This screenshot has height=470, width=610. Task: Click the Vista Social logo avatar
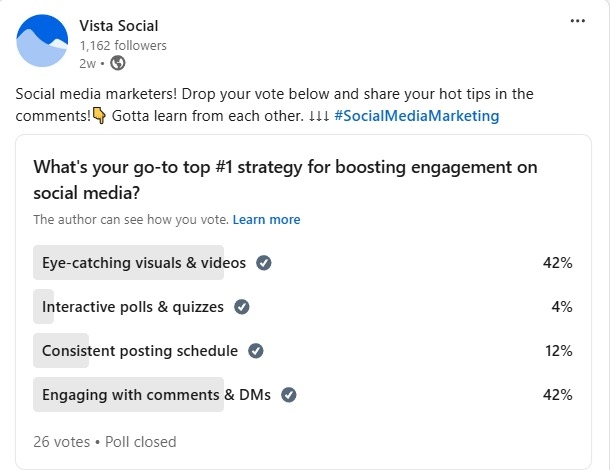(x=43, y=42)
